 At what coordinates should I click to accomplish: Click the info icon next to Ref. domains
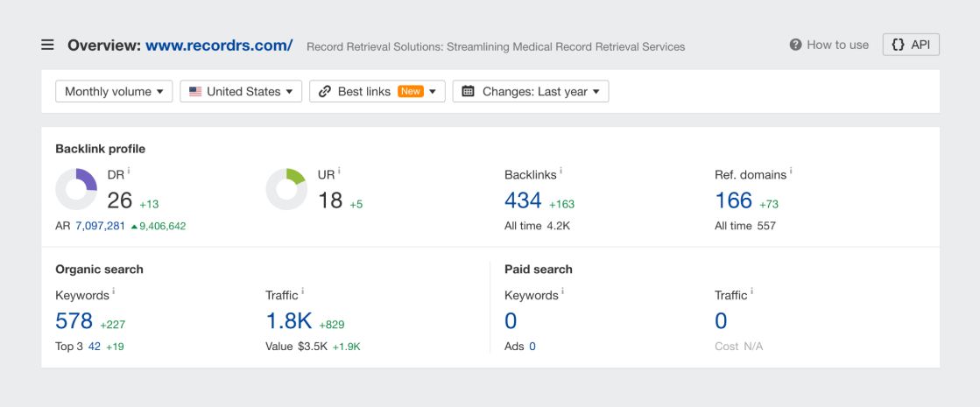791,171
